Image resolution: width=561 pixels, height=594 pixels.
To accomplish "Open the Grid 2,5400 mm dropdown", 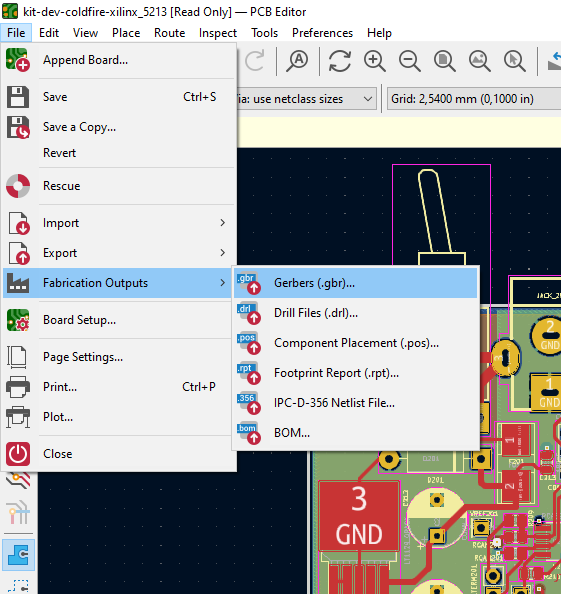I will tap(474, 99).
